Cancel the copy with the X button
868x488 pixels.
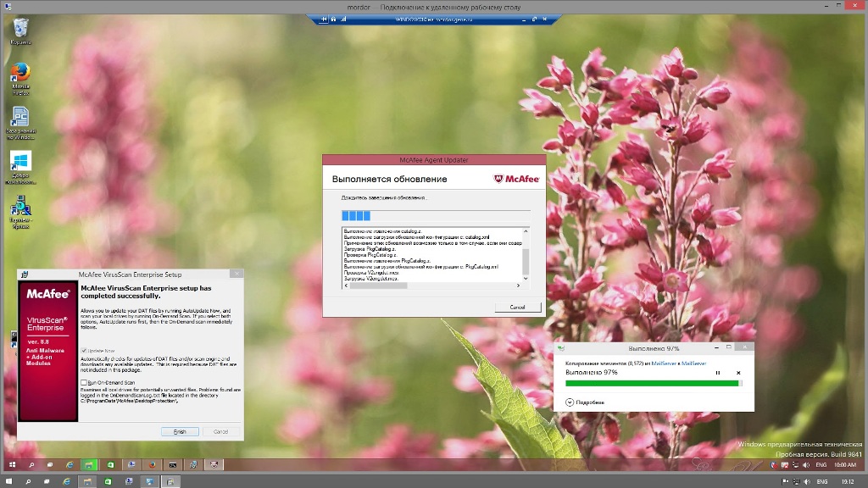pyautogui.click(x=738, y=373)
